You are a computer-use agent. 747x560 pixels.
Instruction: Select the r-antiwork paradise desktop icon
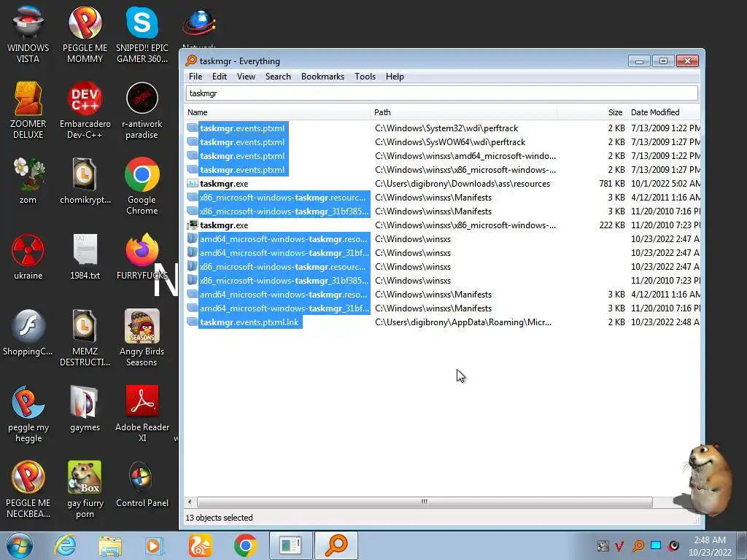142,111
